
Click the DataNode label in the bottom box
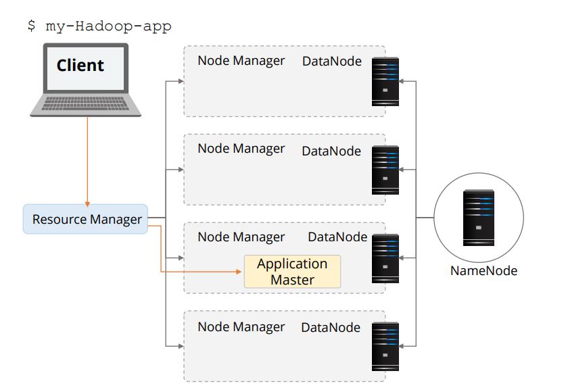tap(331, 328)
